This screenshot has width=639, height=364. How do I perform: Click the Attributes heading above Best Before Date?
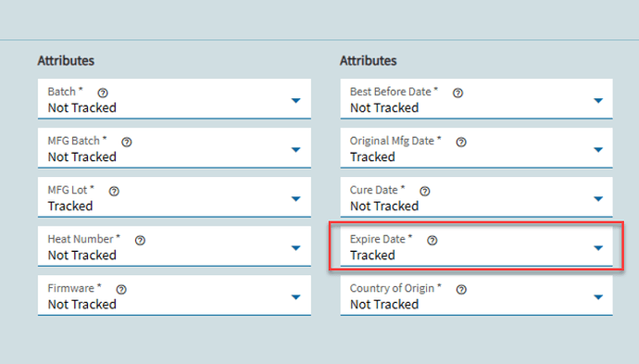(x=369, y=61)
